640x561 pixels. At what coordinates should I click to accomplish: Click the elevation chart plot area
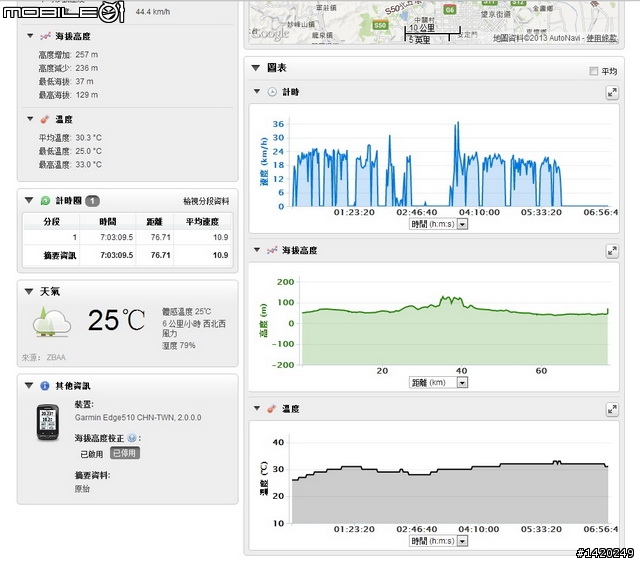(455, 321)
